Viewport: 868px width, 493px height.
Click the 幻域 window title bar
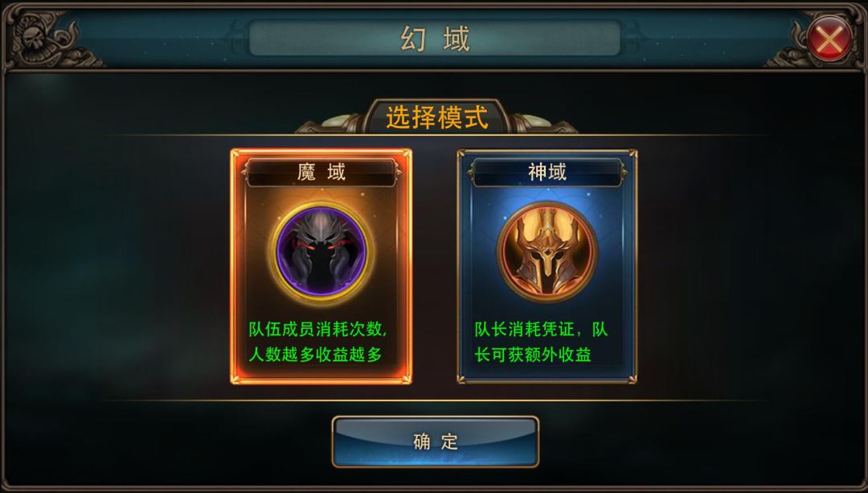[x=435, y=39]
